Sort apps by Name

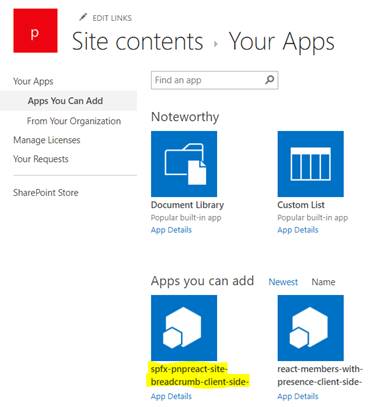pyautogui.click(x=323, y=282)
